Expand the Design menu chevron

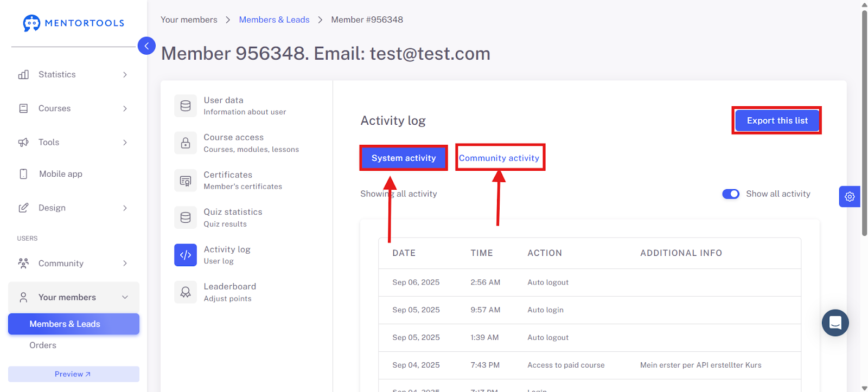[x=125, y=208]
